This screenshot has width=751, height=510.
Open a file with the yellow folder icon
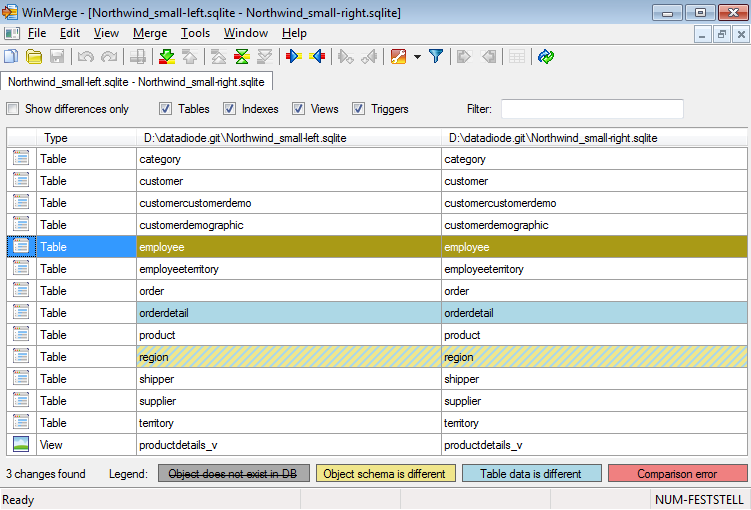tap(34, 57)
